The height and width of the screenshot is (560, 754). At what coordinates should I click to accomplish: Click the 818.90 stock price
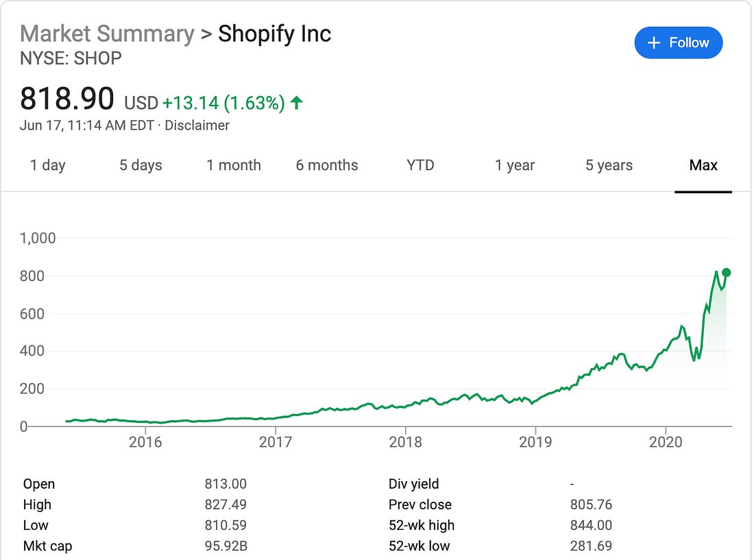[x=67, y=99]
